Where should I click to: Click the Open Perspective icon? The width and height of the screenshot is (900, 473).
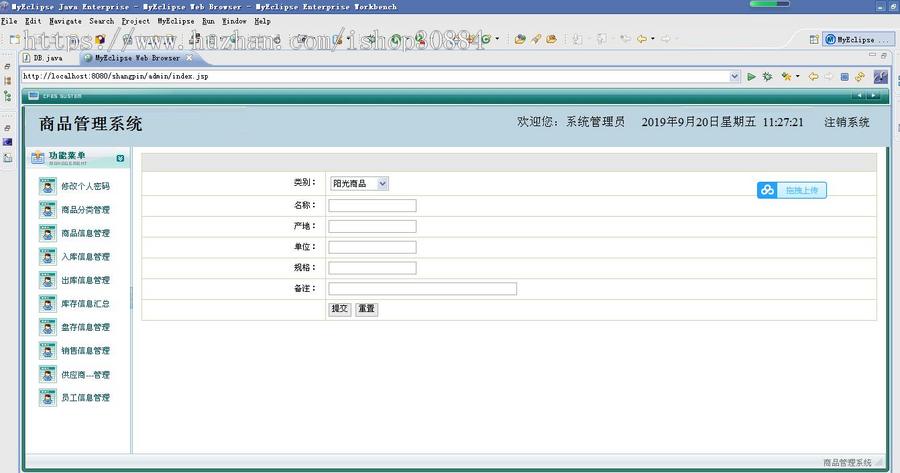click(x=814, y=40)
